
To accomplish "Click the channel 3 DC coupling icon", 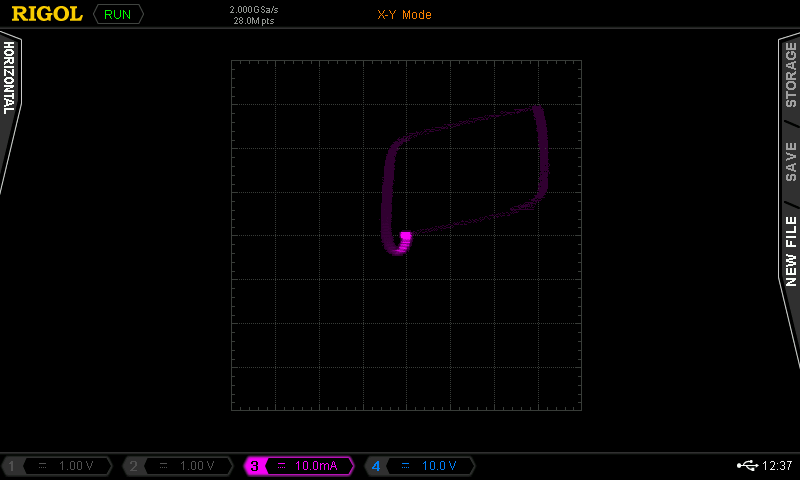I will click(281, 466).
